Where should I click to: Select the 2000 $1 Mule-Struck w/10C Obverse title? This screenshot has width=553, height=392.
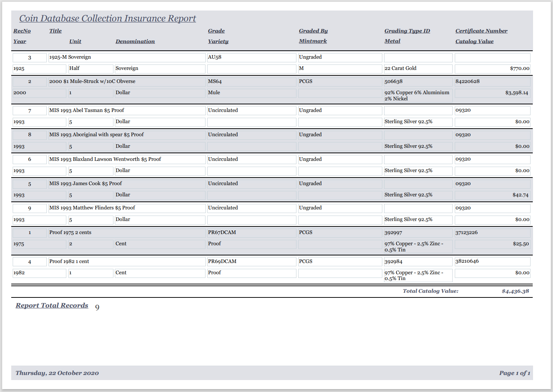pos(127,82)
